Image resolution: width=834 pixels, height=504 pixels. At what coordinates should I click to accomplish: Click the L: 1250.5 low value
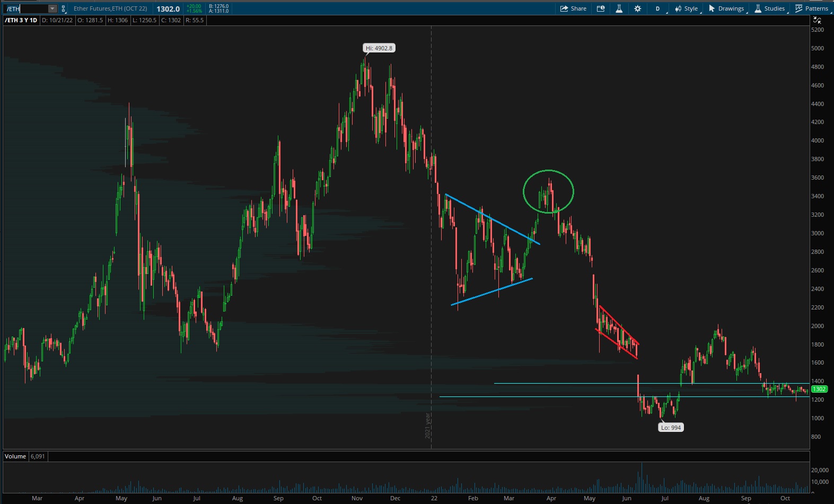pyautogui.click(x=145, y=20)
